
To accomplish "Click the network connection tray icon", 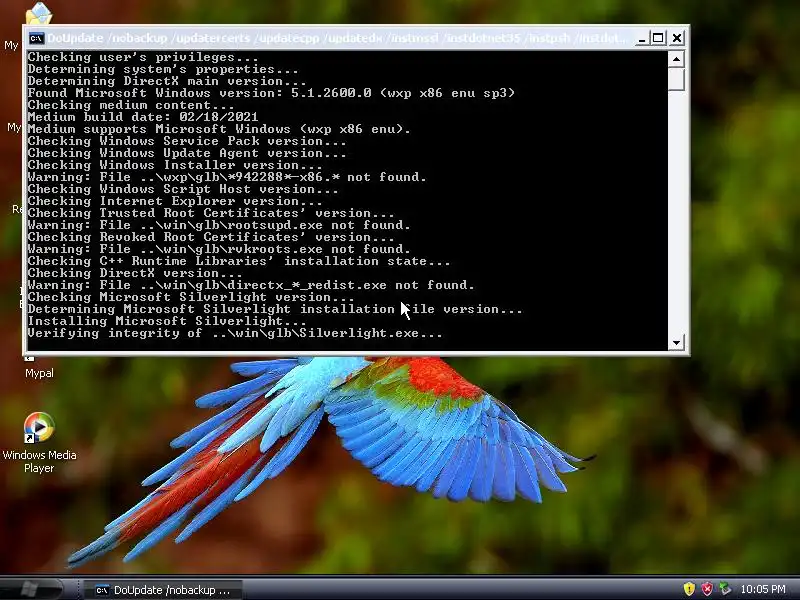I will (x=724, y=589).
